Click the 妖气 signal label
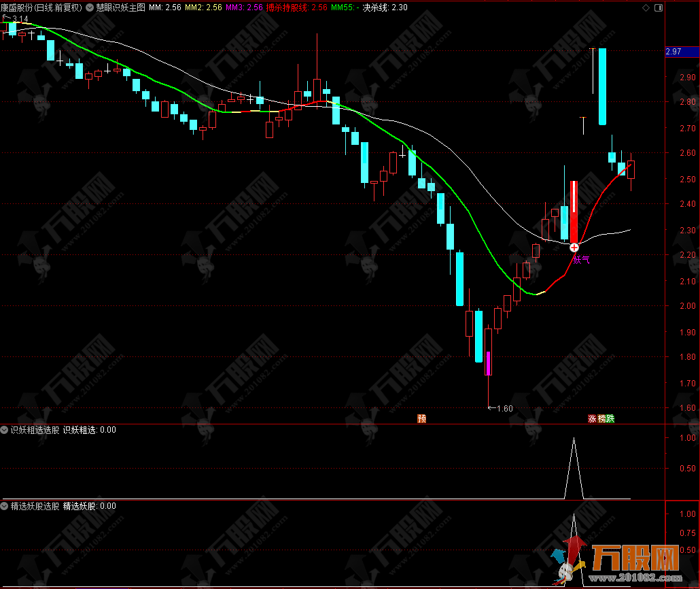 581,260
